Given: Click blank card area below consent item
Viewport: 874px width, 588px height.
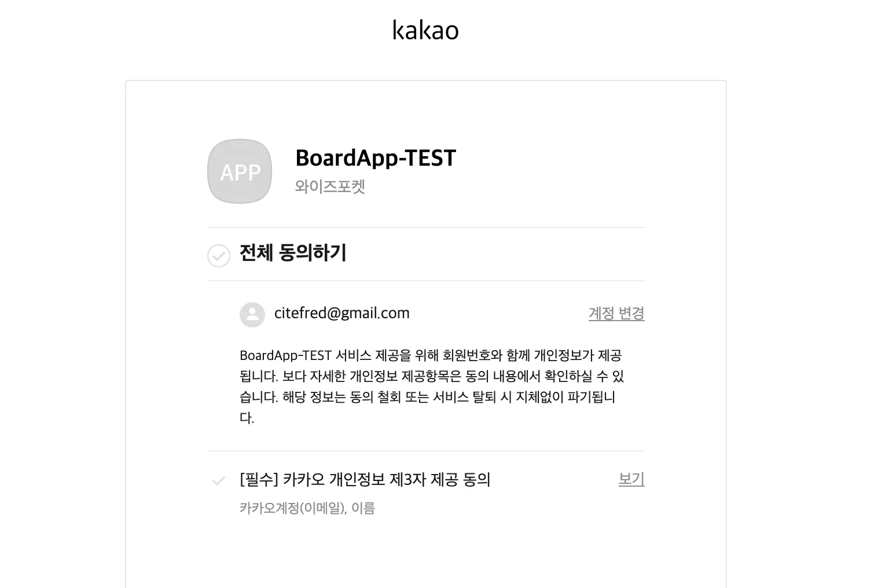Looking at the screenshot, I should (x=426, y=556).
